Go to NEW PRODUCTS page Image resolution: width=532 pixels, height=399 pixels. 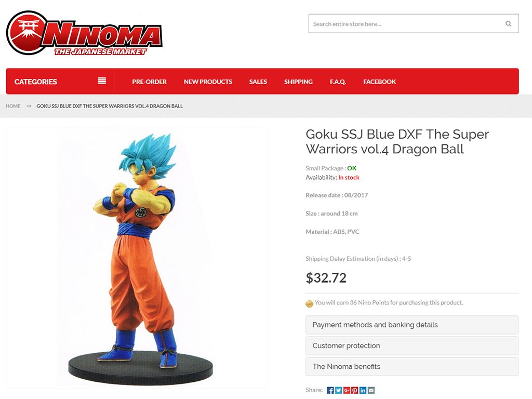[x=208, y=82]
